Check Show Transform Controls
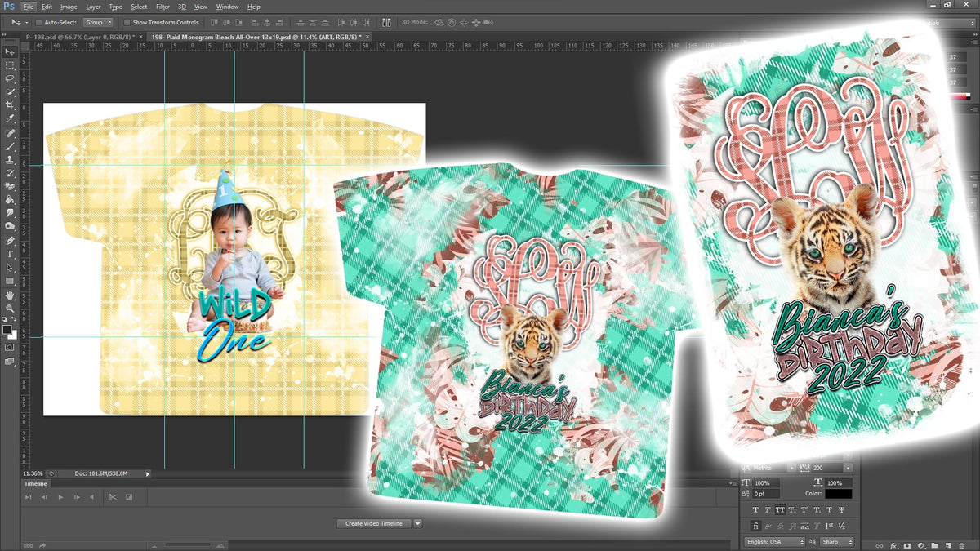 click(126, 23)
